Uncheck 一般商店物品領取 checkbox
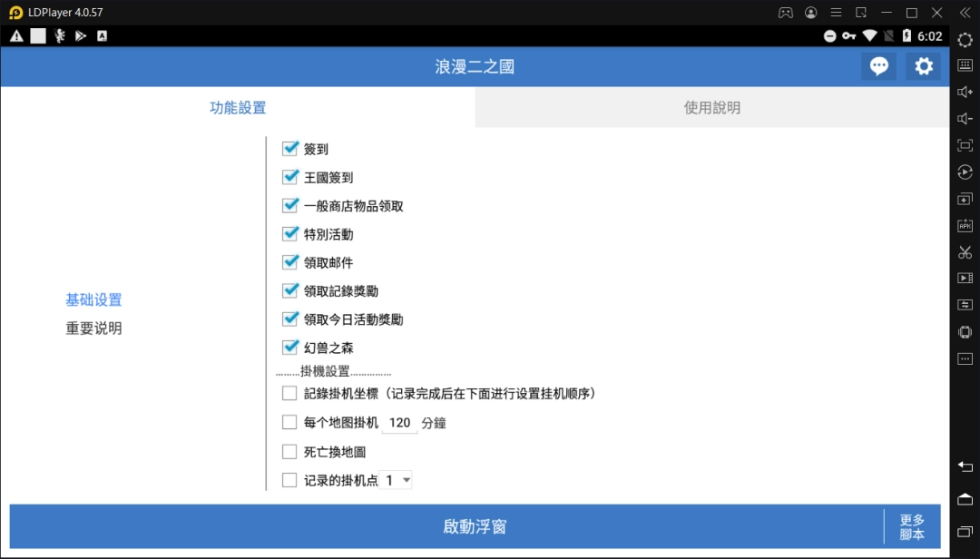The height and width of the screenshot is (559, 980). (x=289, y=205)
